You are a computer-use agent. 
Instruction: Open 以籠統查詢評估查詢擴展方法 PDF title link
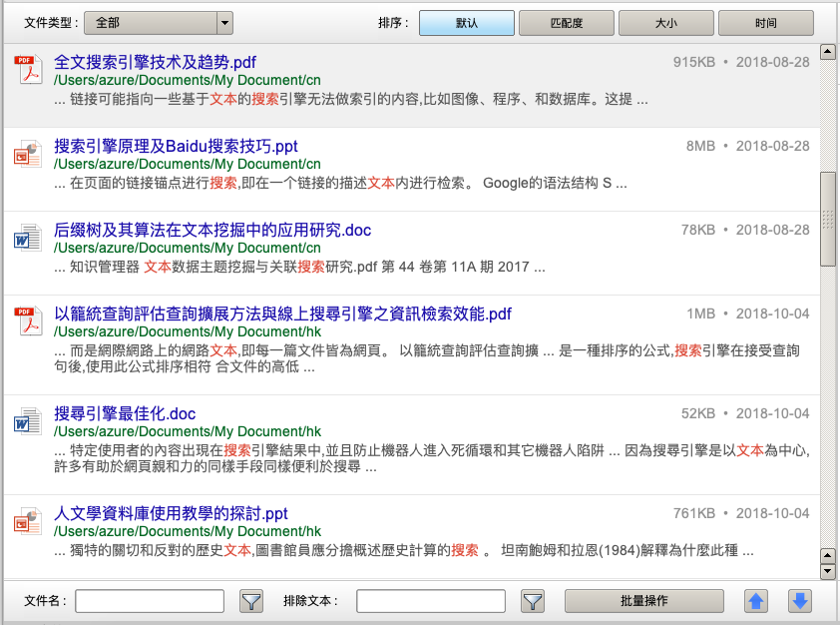[282, 313]
